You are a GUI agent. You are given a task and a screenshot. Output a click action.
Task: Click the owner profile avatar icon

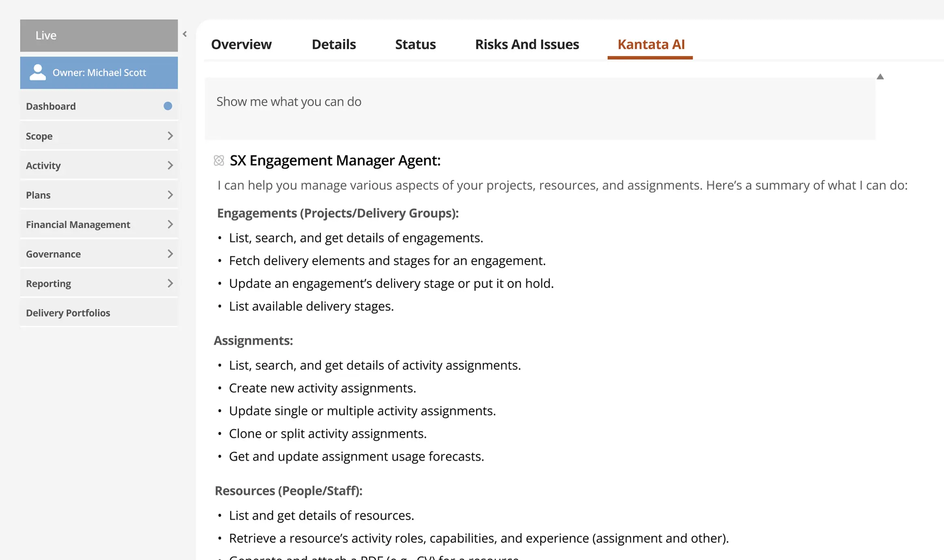click(37, 72)
